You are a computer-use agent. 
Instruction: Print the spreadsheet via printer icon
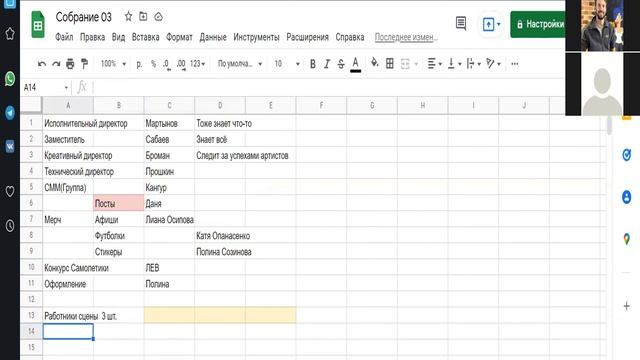pos(70,64)
